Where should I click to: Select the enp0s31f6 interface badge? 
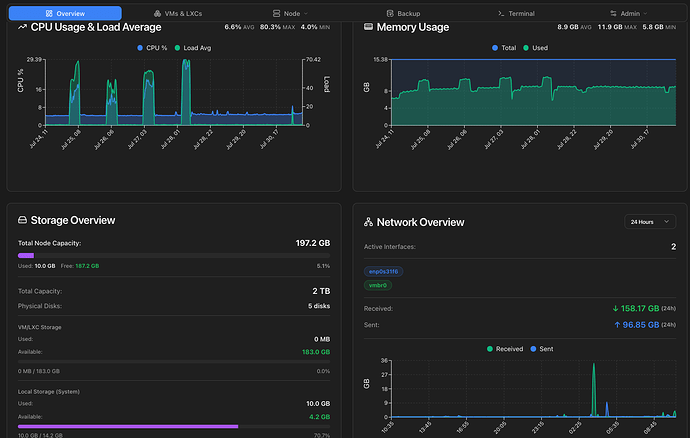383,272
